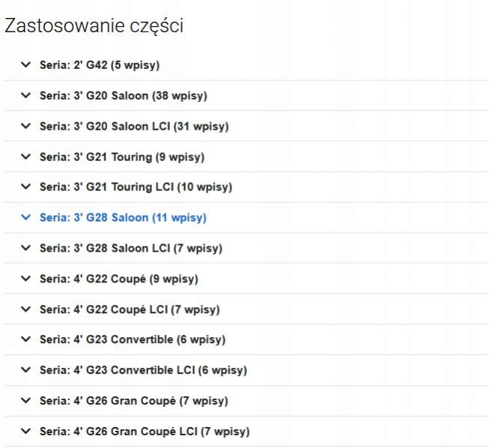Click the Seria: 2' G42 (5 wpisy) label
Screen dimensions: 489x448
click(x=100, y=65)
